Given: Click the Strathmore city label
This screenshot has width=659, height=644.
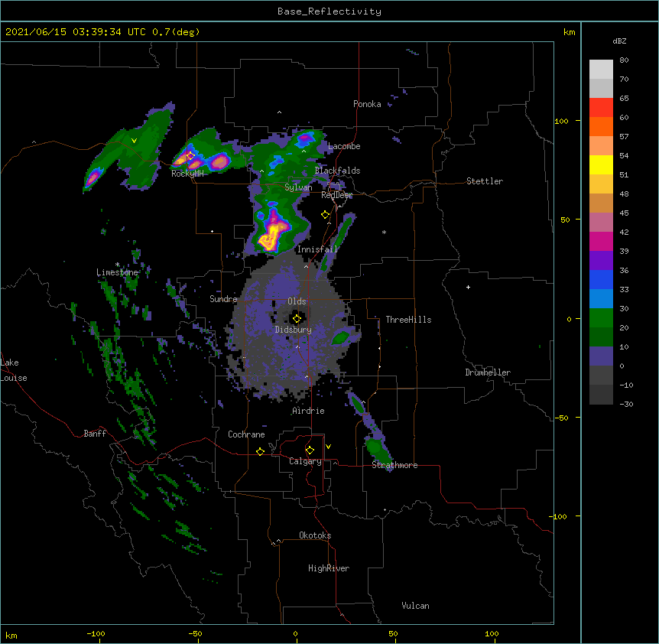Looking at the screenshot, I should pyautogui.click(x=394, y=465).
